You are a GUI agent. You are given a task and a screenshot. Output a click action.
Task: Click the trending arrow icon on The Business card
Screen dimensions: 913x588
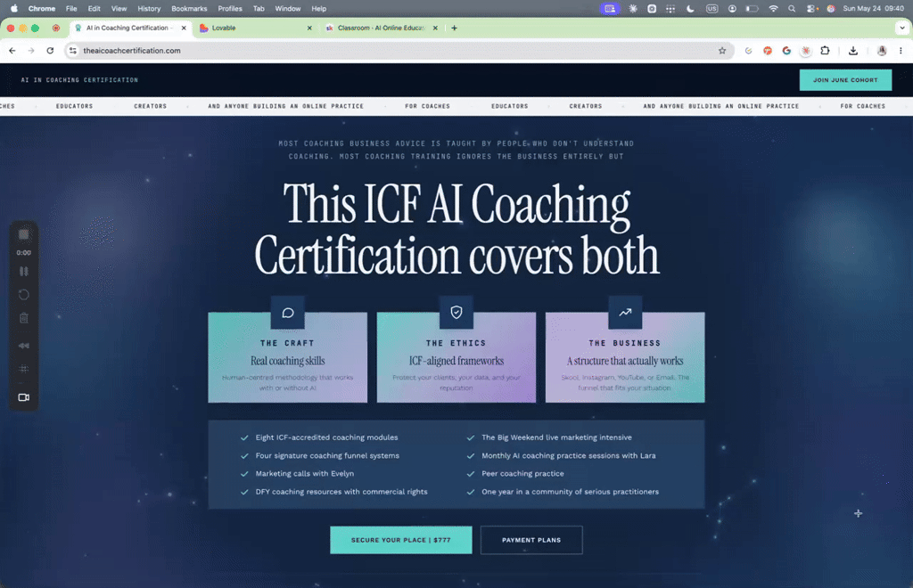tap(625, 313)
